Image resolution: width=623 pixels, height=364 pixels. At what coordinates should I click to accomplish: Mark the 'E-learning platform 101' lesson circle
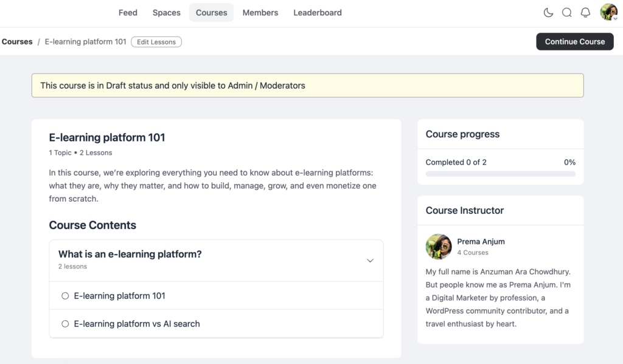click(65, 295)
